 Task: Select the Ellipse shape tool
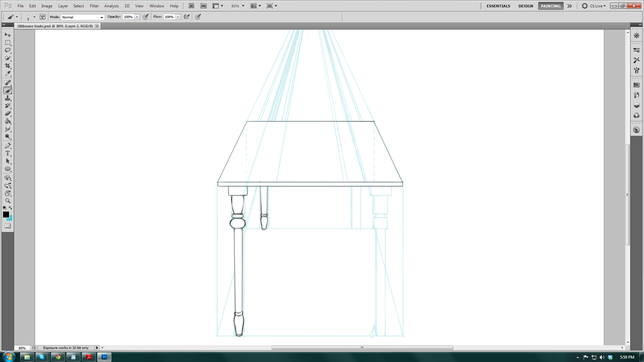click(x=8, y=169)
